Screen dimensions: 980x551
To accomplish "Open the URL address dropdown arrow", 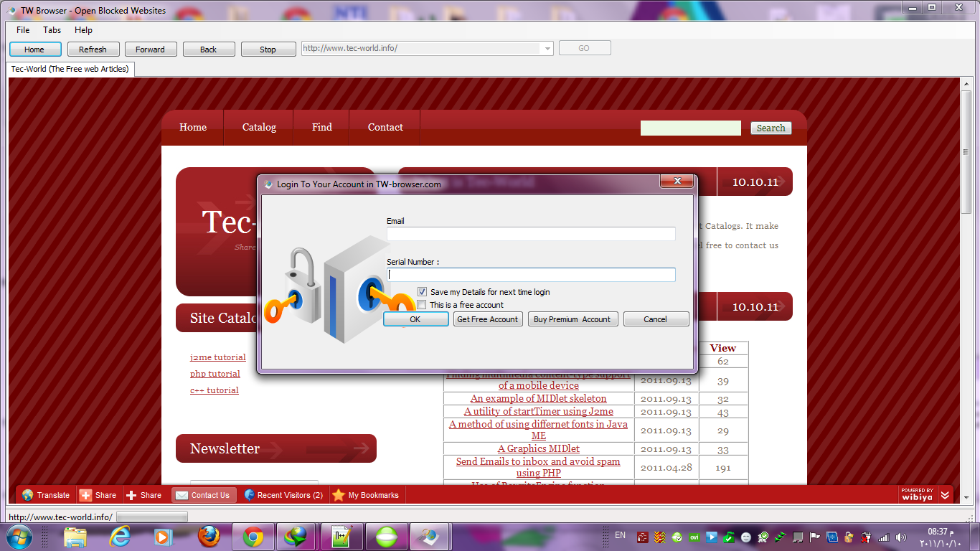I will [547, 49].
